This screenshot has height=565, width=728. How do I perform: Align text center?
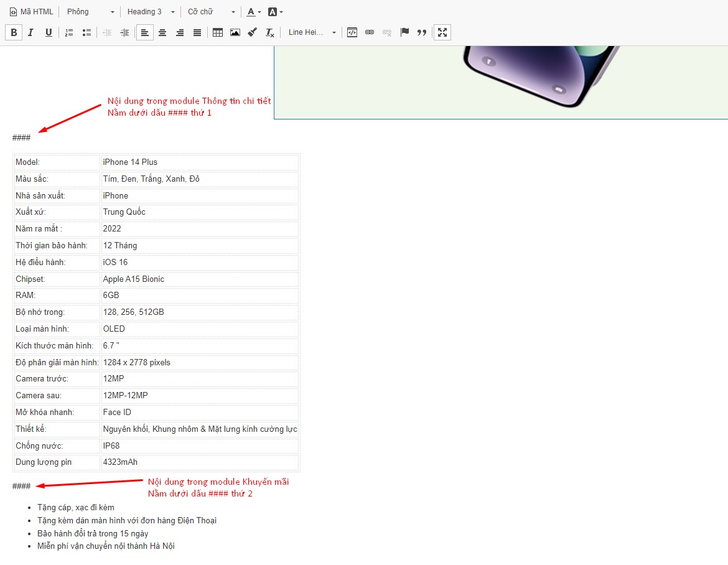click(x=162, y=32)
